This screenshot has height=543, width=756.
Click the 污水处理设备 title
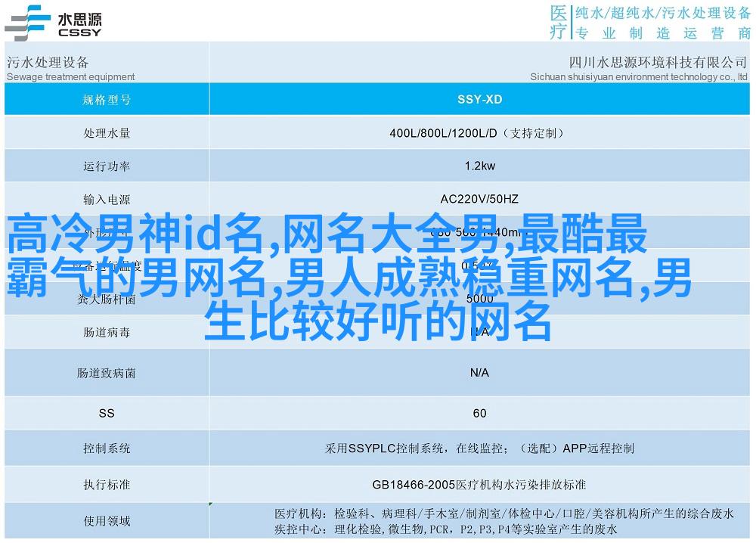coord(48,62)
